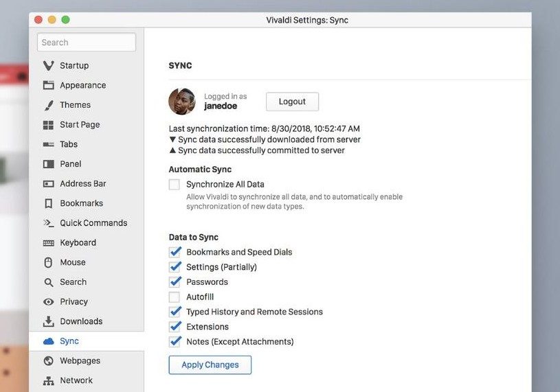Click Apply Changes button

pos(210,365)
